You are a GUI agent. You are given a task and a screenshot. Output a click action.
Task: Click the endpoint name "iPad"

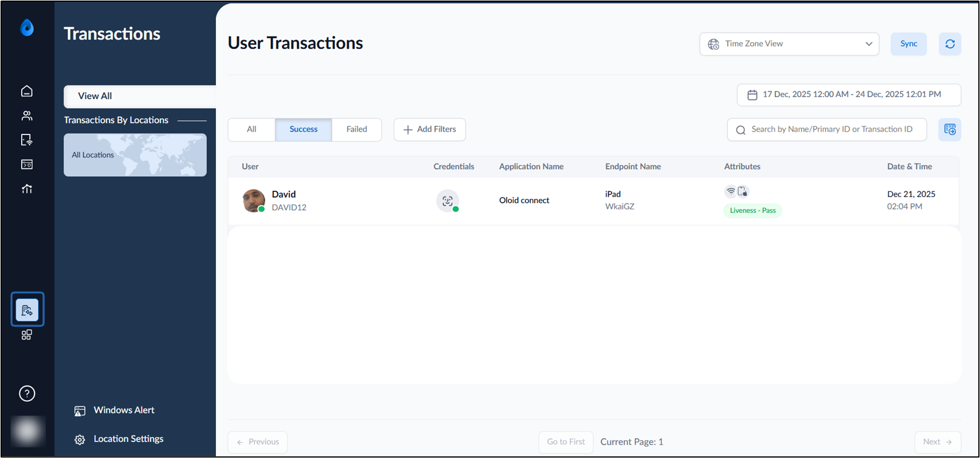[613, 194]
